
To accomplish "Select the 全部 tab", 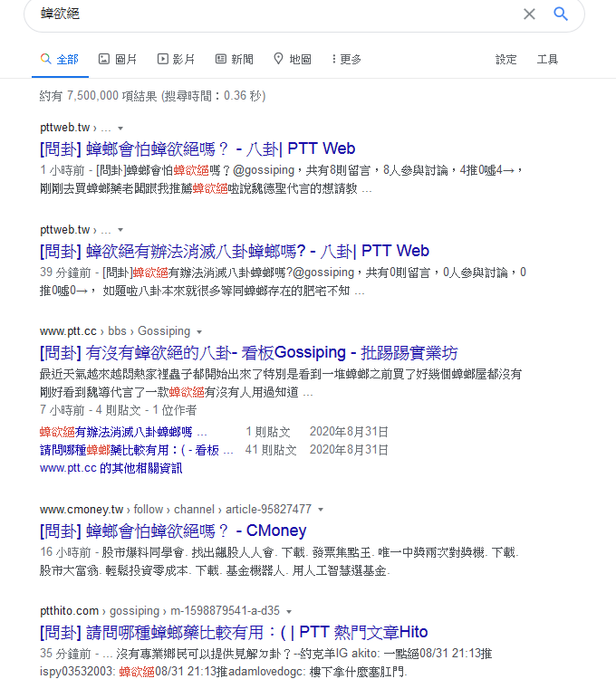I will point(60,60).
